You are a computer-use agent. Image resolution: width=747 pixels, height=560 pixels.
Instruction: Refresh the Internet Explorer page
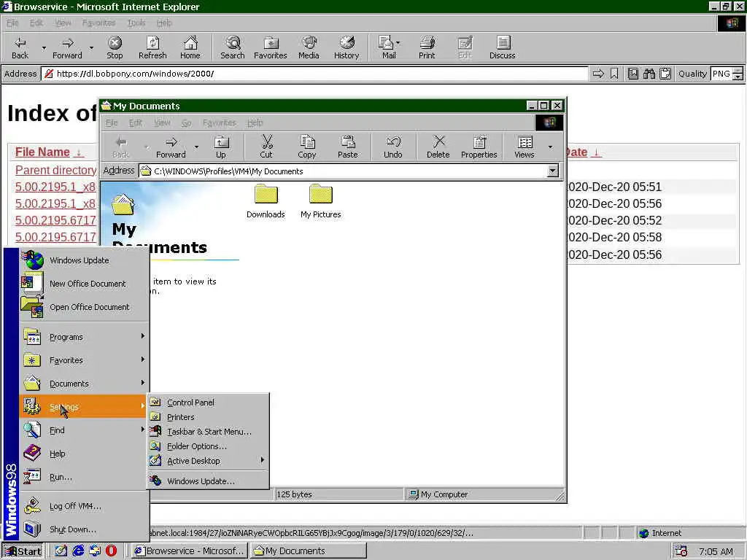(x=152, y=47)
